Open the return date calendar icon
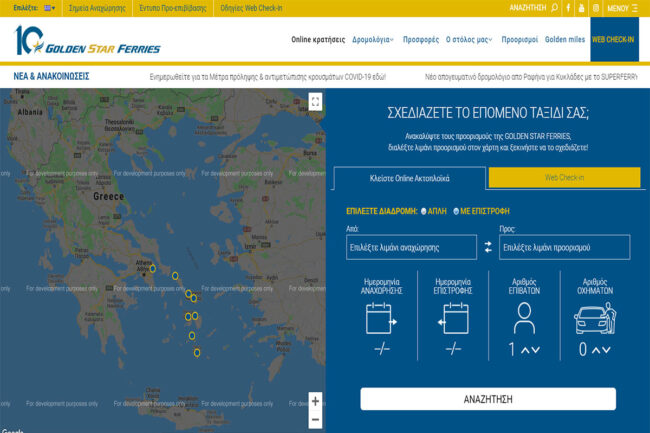 [453, 317]
